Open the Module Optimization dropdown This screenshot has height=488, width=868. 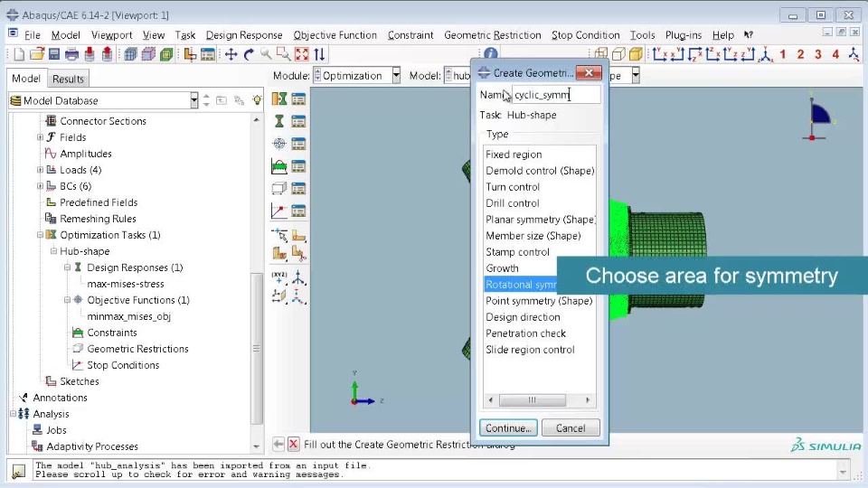pyautogui.click(x=396, y=75)
